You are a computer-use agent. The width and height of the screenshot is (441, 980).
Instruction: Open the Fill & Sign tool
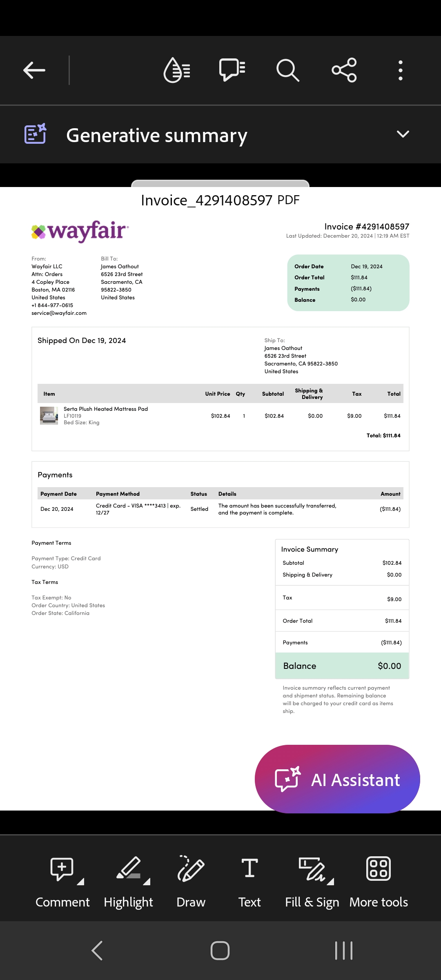click(312, 882)
